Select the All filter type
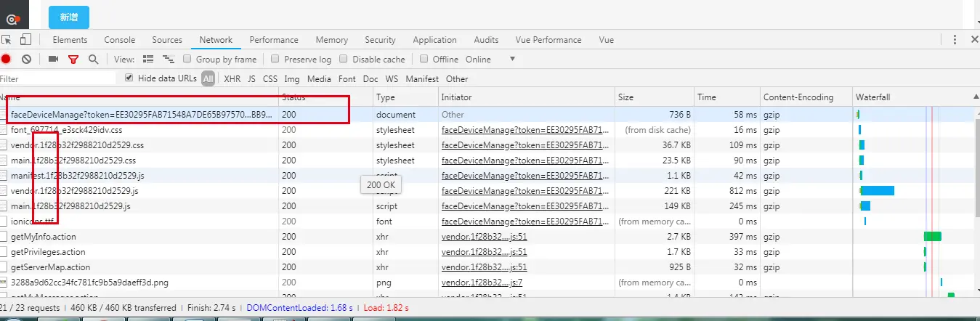Viewport: 980px width, 321px height. point(208,78)
